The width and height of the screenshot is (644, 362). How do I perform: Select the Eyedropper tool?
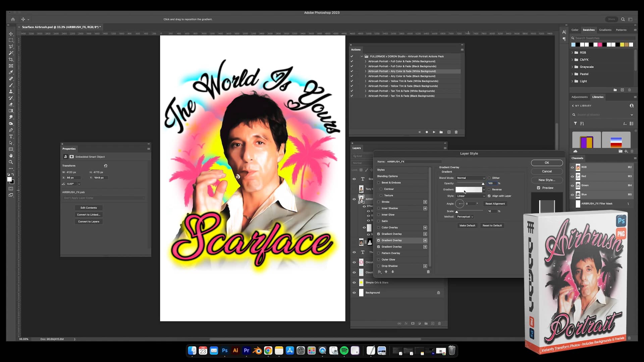(11, 72)
